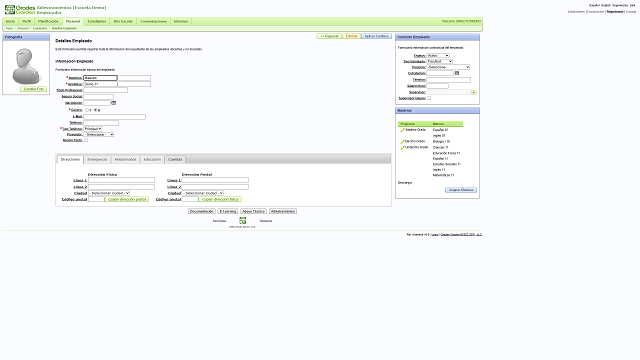Screen dimensions: 640x360
Task: Click the Aplicar Cambios button
Action: (376, 36)
